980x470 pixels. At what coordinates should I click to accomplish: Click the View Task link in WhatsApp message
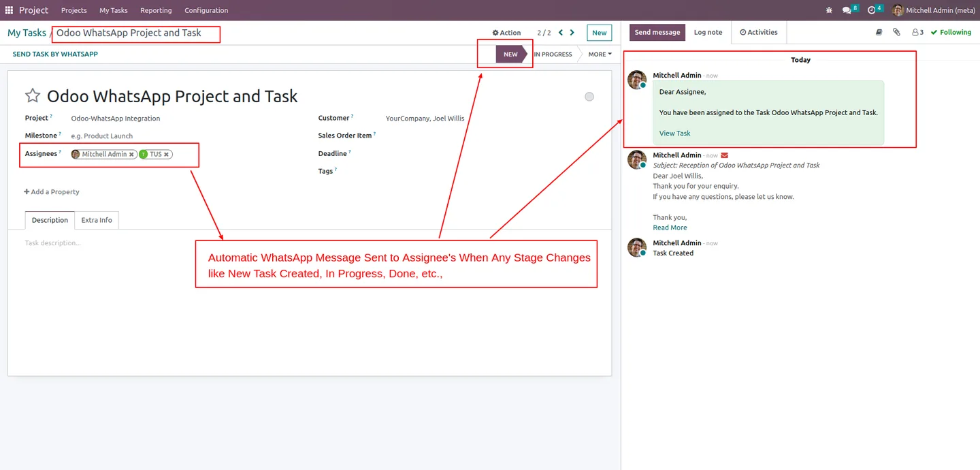(674, 134)
